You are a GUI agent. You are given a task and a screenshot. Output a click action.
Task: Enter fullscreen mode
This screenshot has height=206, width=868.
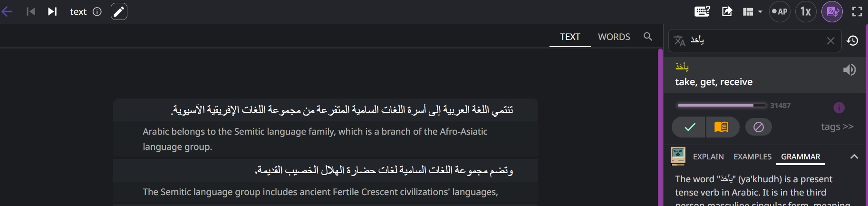point(857,11)
